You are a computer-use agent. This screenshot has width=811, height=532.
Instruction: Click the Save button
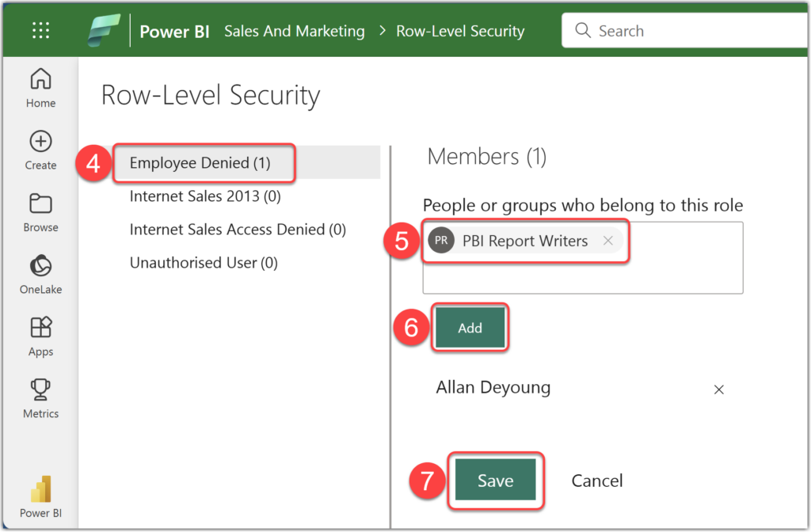[x=496, y=481]
